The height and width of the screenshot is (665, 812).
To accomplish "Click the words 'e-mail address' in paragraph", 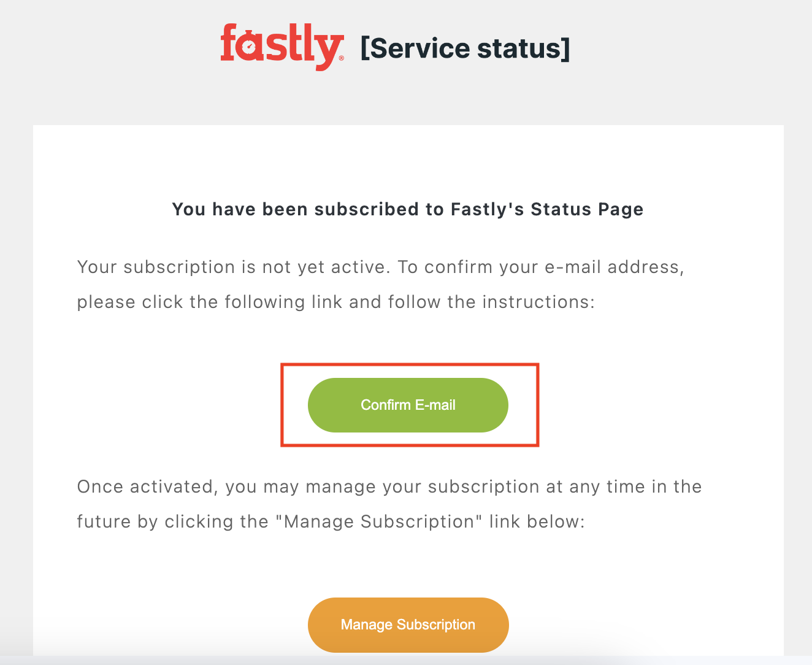I will 613,267.
